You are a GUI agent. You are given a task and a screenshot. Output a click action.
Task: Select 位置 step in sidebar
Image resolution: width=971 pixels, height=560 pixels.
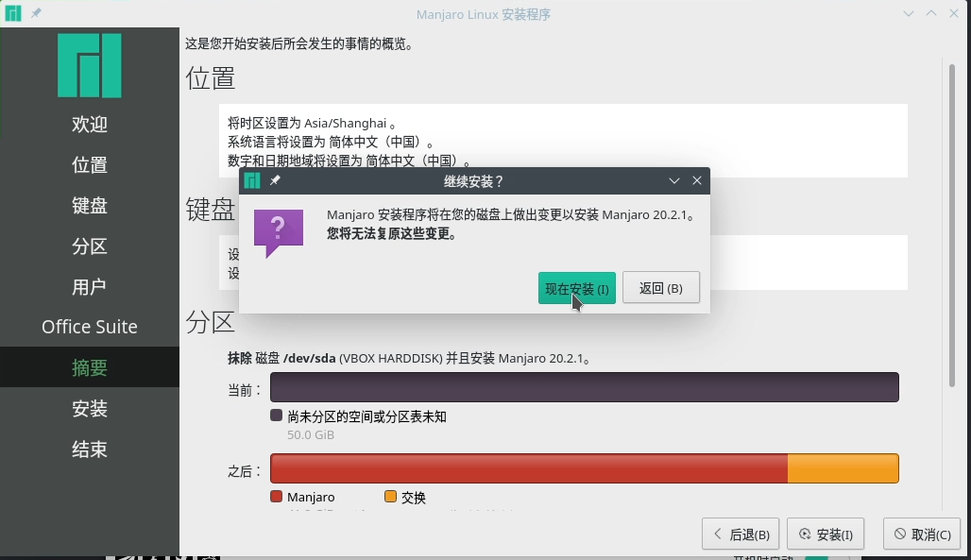tap(89, 164)
